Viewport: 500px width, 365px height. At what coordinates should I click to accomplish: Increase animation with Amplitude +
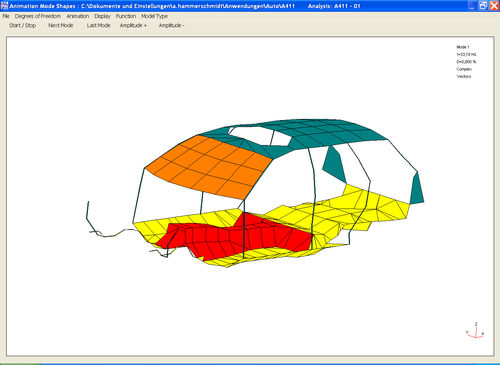click(133, 25)
